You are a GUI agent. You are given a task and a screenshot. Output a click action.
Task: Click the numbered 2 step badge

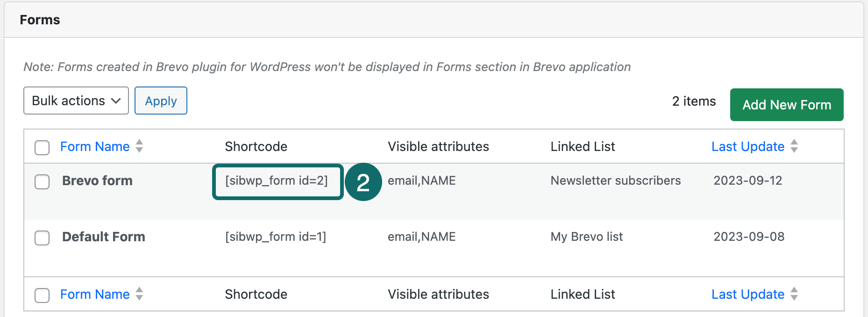(x=363, y=182)
